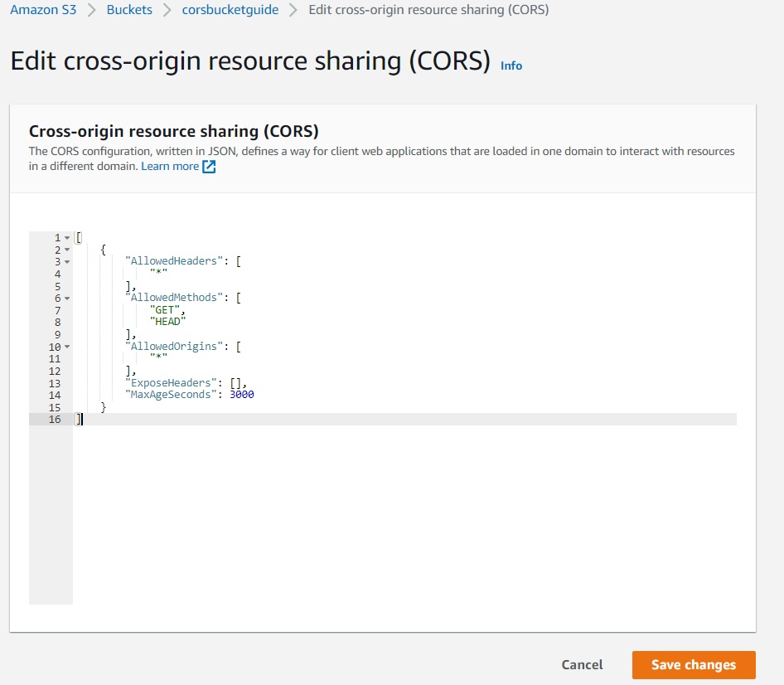Viewport: 784px width, 685px height.
Task: Click line number 16 in the gutter
Action: coord(55,420)
